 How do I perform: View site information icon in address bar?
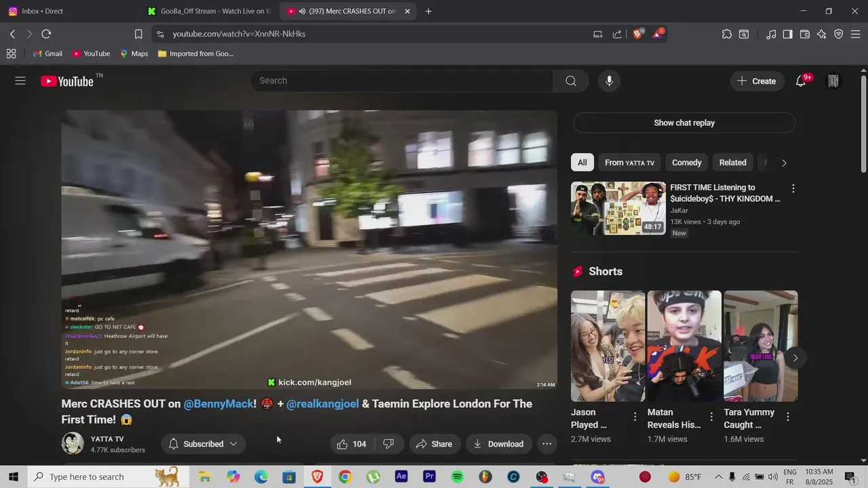(159, 34)
